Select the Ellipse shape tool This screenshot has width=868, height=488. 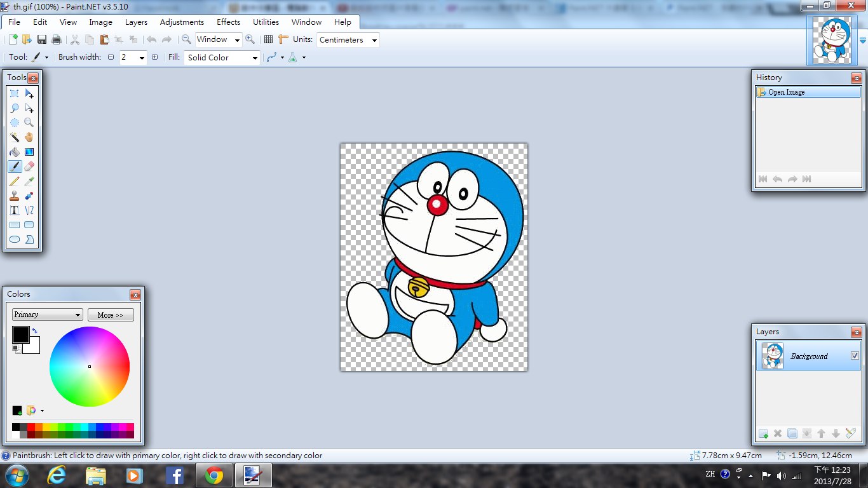[x=15, y=240]
